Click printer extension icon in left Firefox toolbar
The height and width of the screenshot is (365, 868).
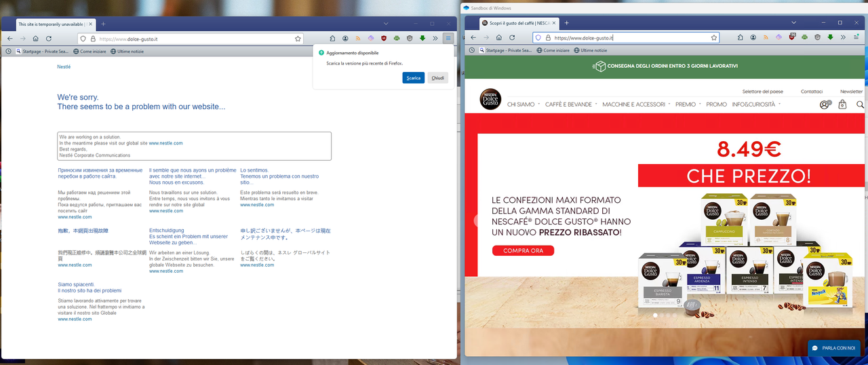[x=397, y=39]
